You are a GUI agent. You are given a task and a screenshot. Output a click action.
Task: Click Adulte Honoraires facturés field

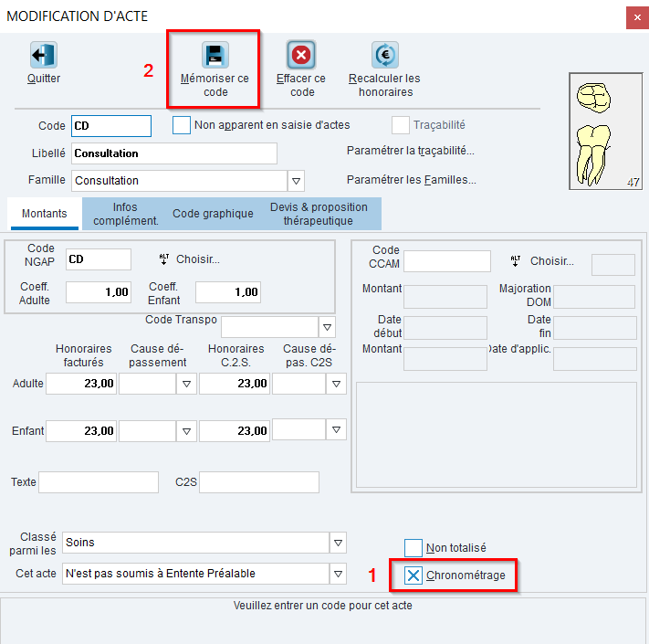pyautogui.click(x=81, y=384)
